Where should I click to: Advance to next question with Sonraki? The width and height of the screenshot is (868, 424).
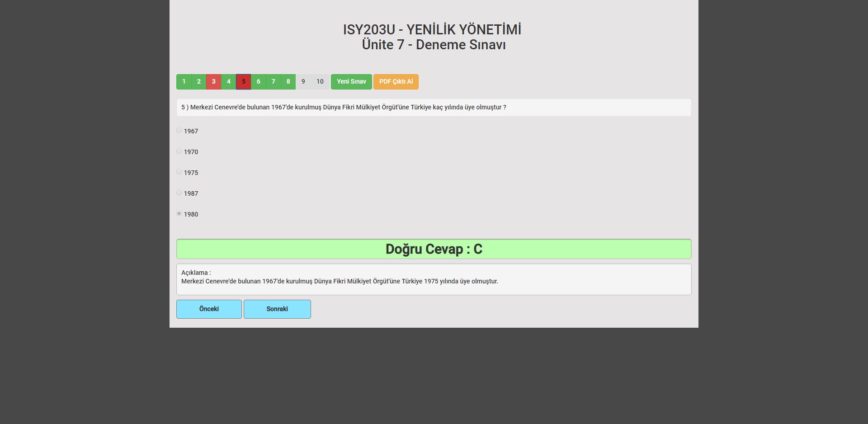(x=277, y=309)
